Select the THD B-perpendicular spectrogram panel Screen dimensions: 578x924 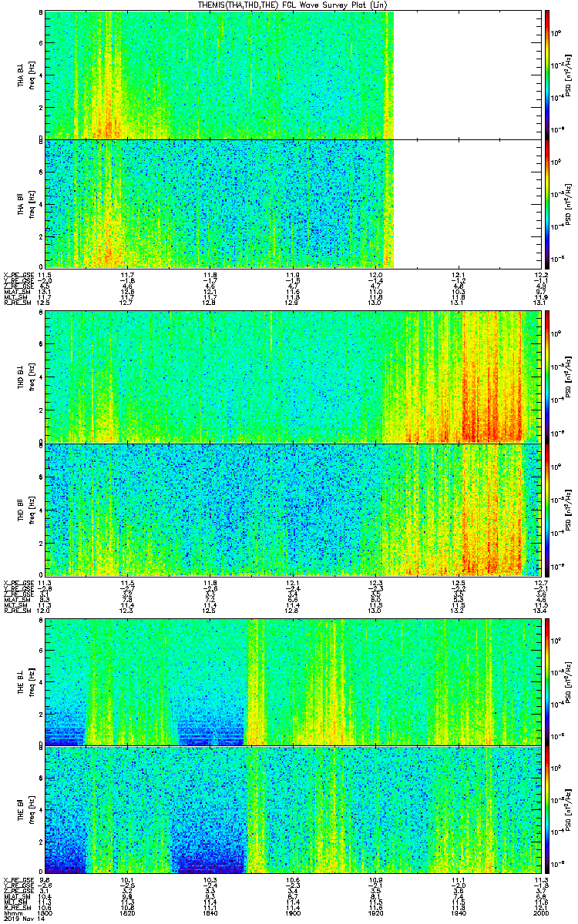coord(293,377)
